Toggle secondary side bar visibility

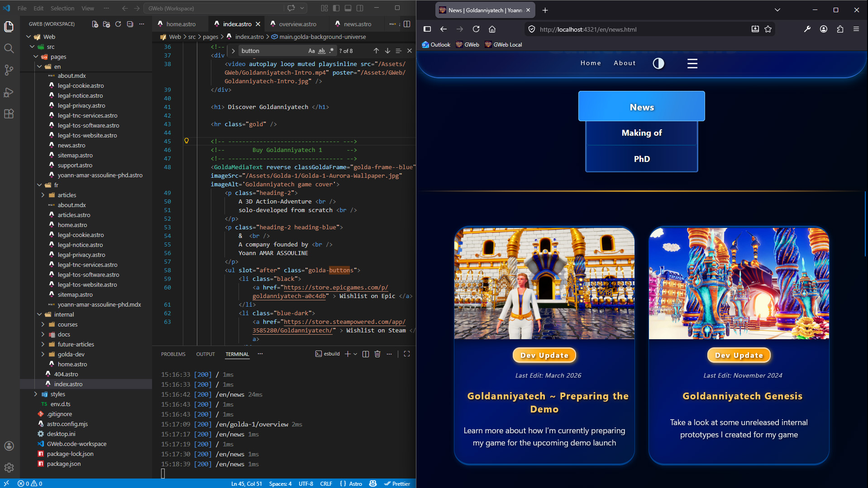tap(360, 8)
